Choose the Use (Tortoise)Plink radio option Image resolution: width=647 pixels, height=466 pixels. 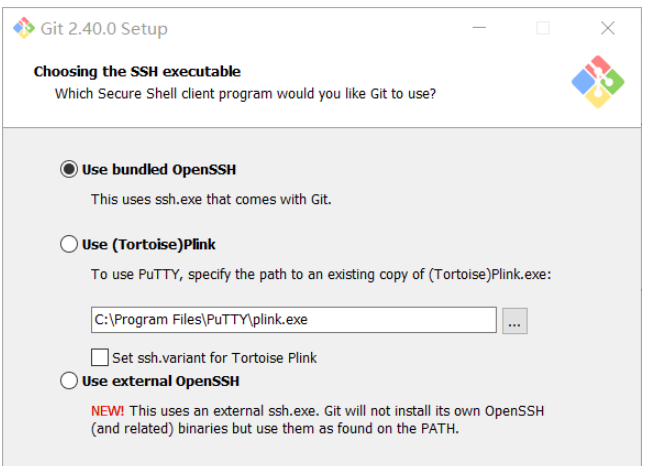(x=69, y=244)
